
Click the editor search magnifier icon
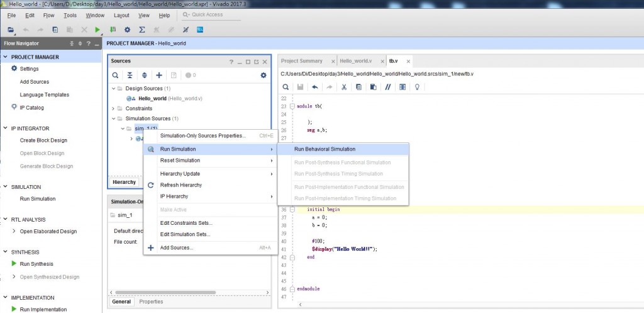point(286,87)
